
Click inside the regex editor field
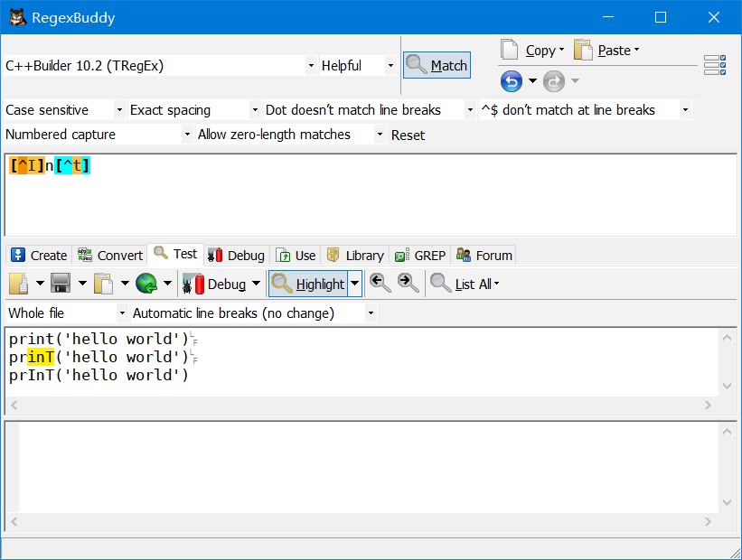[371, 195]
